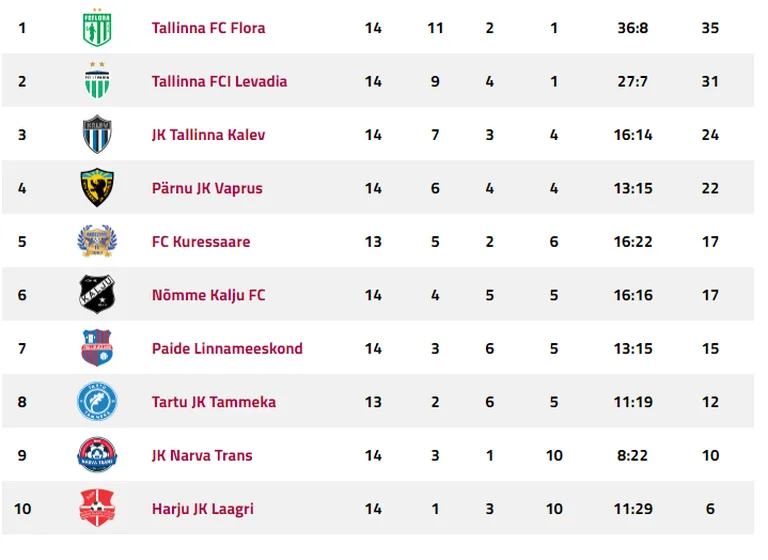Open the Paide Linnameeskond team link
Screen dimensions: 768x560
[x=227, y=348]
